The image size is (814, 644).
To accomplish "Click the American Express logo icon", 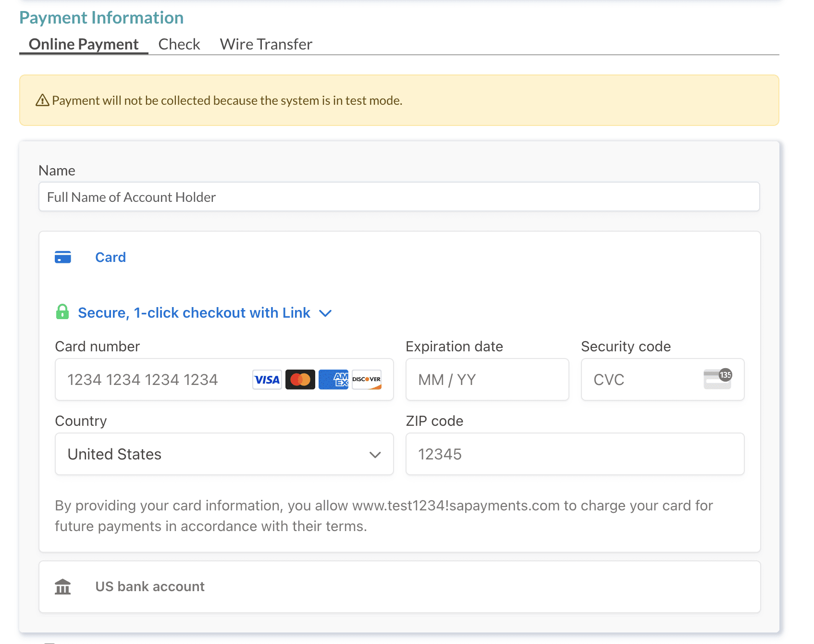I will pyautogui.click(x=333, y=380).
